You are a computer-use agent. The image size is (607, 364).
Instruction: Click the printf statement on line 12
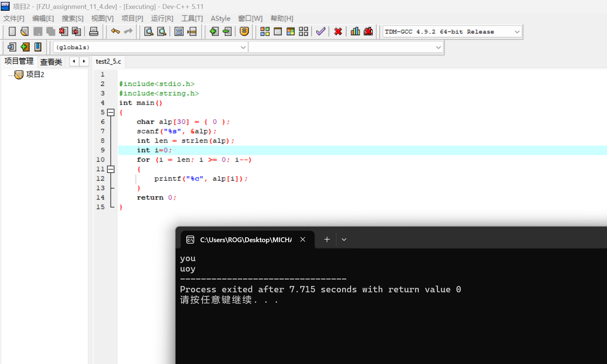pos(201,179)
